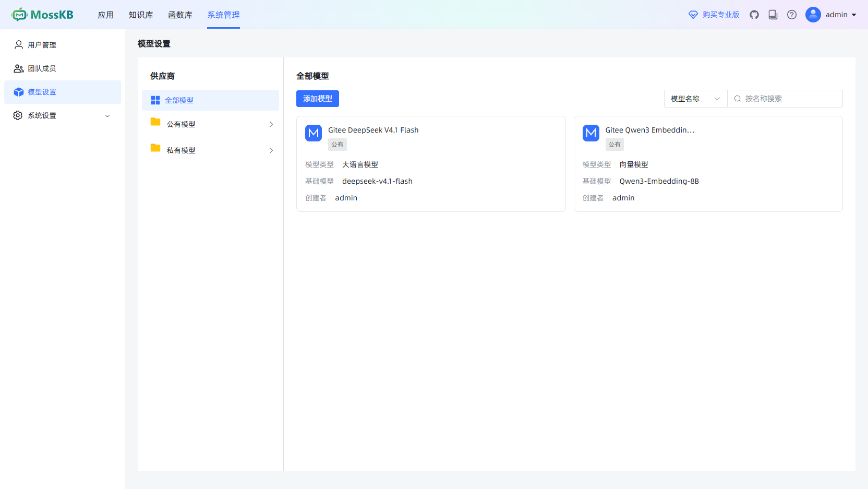Click the 大语言模型 model type value

[360, 164]
